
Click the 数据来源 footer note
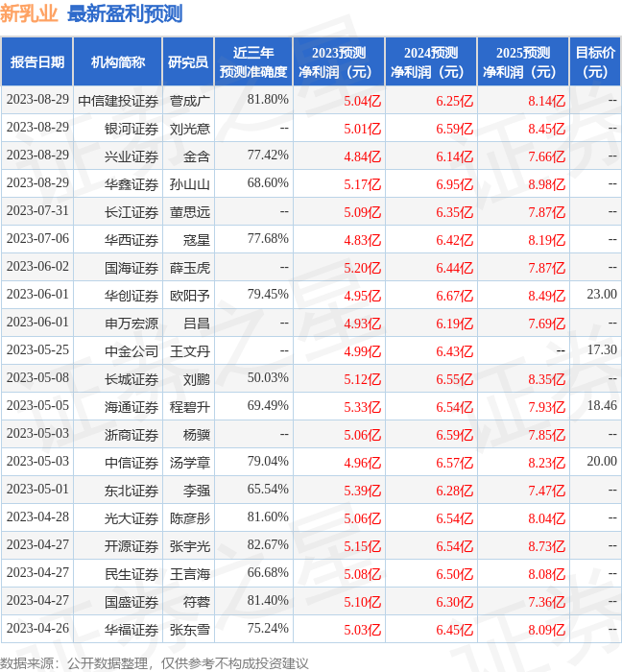pos(155,663)
